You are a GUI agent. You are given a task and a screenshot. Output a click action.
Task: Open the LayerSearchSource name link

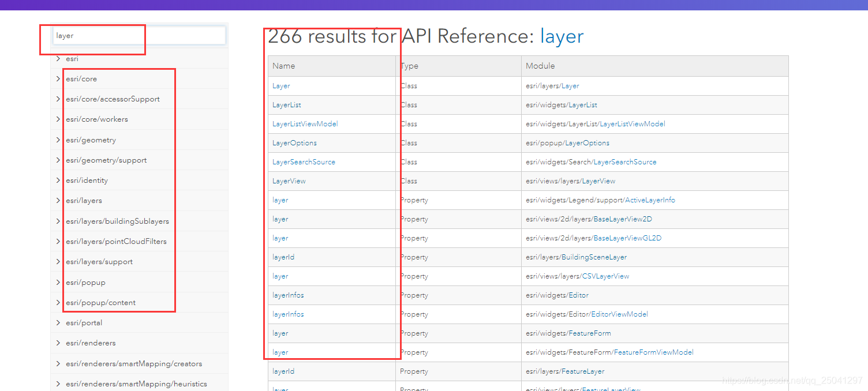pos(304,161)
